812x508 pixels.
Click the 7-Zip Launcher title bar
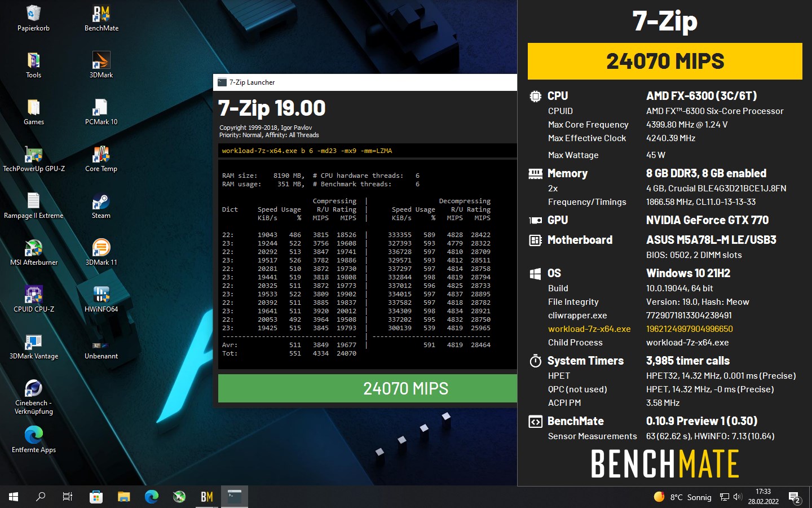coord(365,82)
